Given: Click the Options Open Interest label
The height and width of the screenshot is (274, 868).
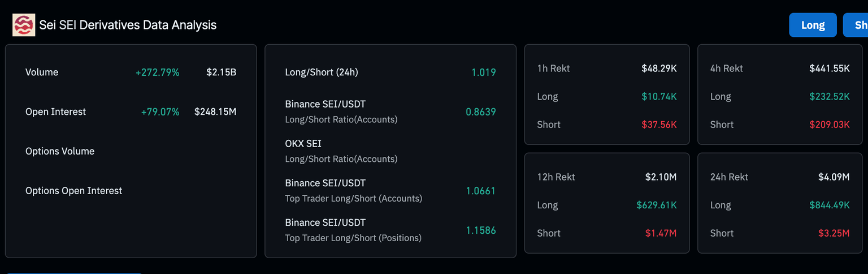Looking at the screenshot, I should point(73,191).
